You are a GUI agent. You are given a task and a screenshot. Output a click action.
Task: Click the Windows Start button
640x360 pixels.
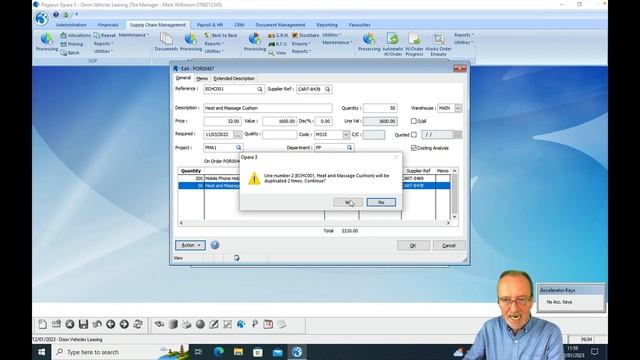pos(42,352)
